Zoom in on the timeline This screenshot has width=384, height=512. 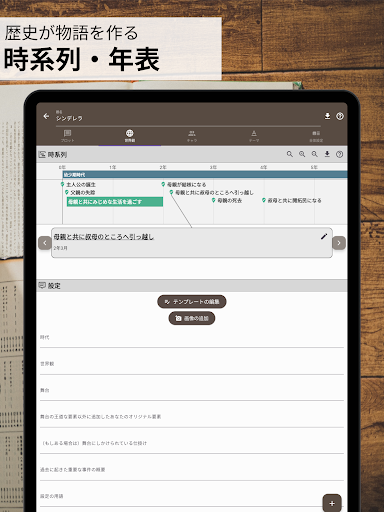(302, 154)
